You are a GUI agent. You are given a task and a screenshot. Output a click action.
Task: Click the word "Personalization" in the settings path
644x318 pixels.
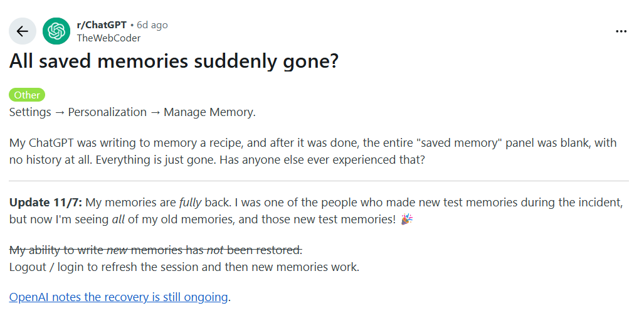pos(107,112)
